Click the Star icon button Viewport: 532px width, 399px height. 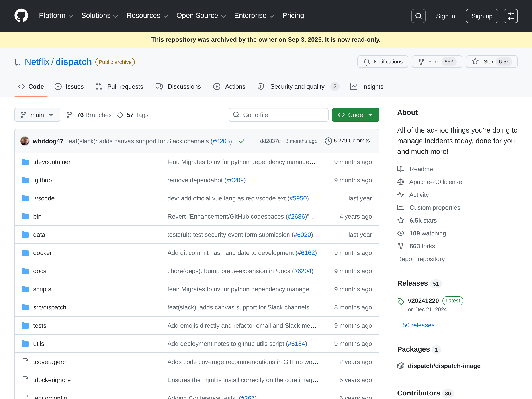[x=475, y=61]
